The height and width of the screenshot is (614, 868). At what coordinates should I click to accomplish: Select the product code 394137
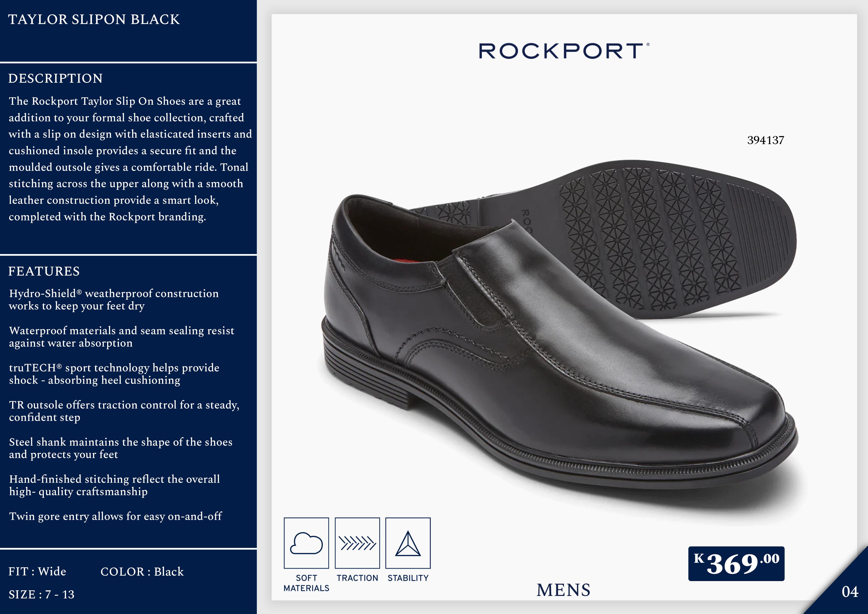766,140
